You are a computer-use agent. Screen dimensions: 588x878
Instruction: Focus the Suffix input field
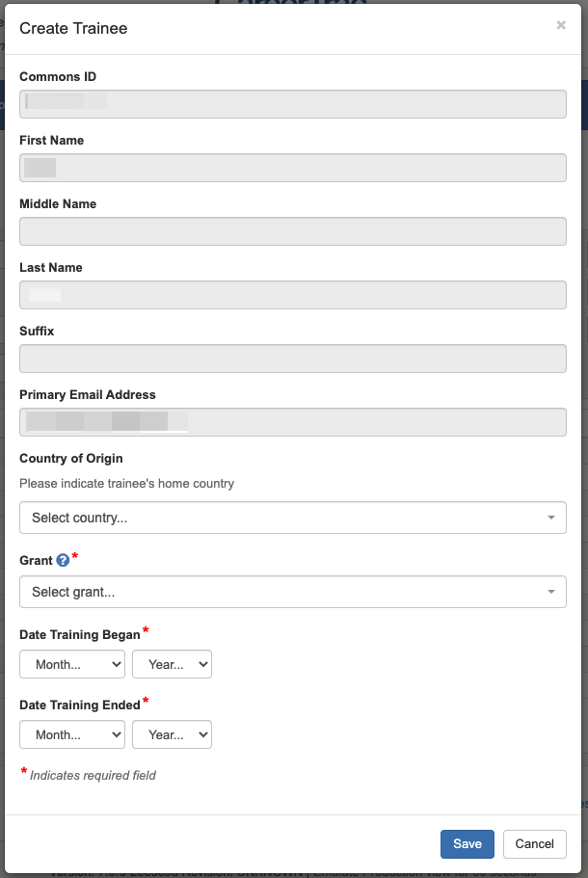point(292,359)
